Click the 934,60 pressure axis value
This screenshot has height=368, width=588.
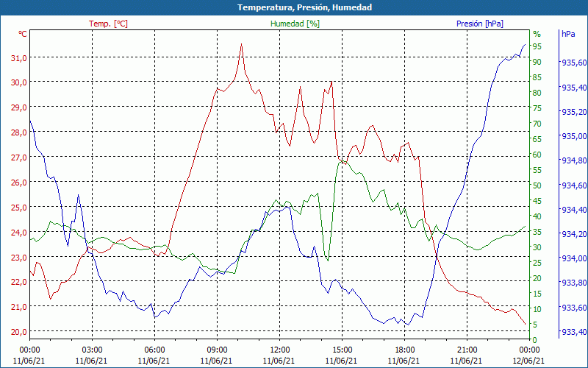tap(574, 185)
